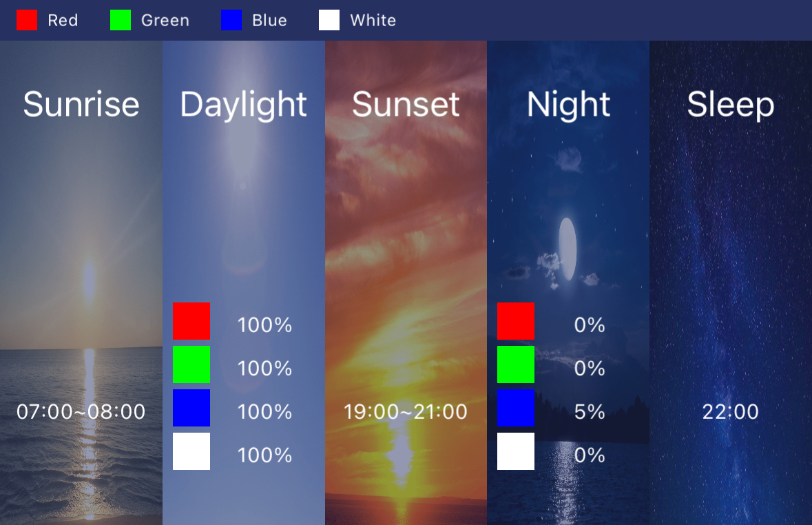Open the Sunset mode panel heading

pos(406,105)
